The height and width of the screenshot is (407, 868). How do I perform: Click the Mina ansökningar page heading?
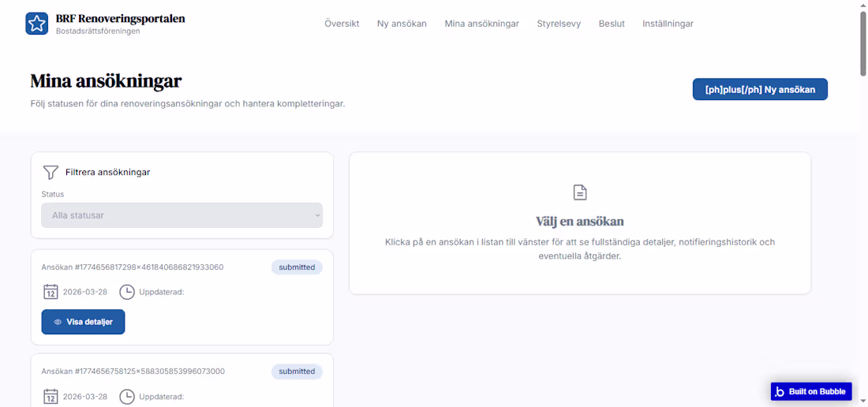click(106, 81)
